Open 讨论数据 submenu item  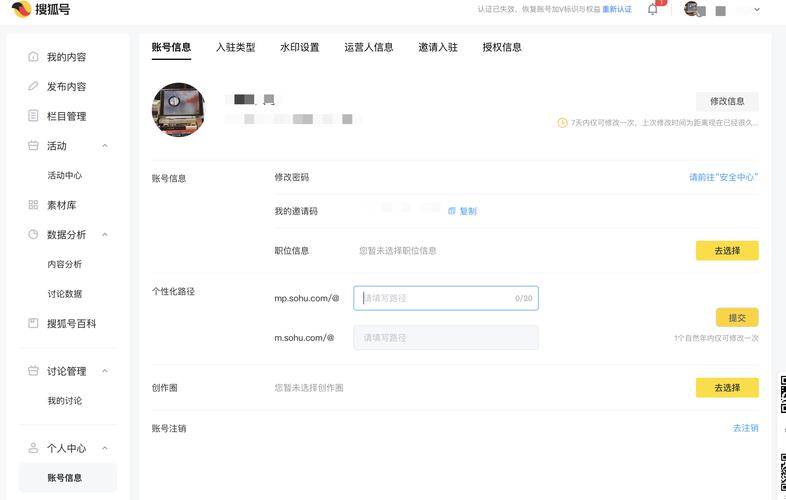coord(65,293)
